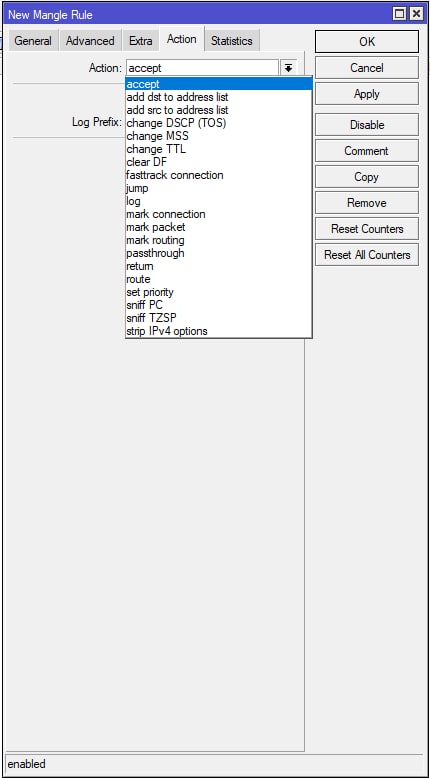Image resolution: width=430 pixels, height=778 pixels.
Task: Click the Apply button
Action: click(x=367, y=94)
